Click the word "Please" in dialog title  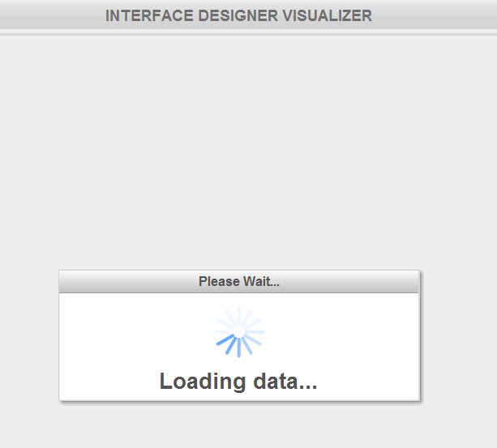click(x=219, y=282)
